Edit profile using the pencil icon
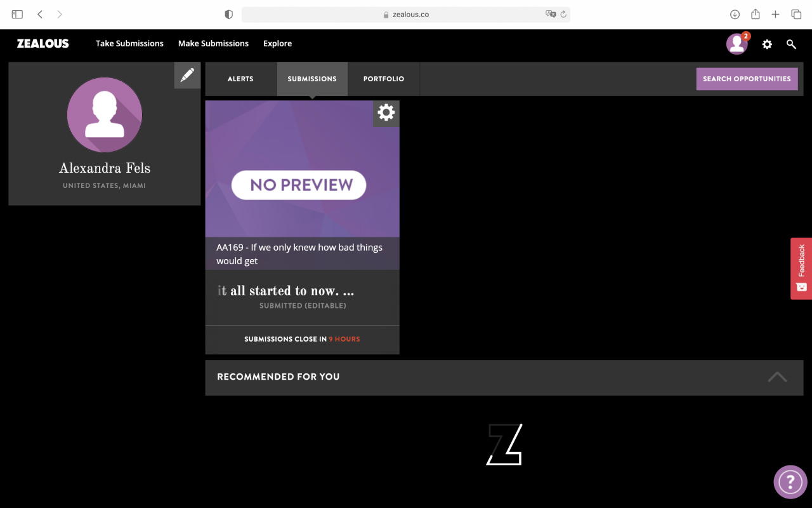 tap(187, 76)
